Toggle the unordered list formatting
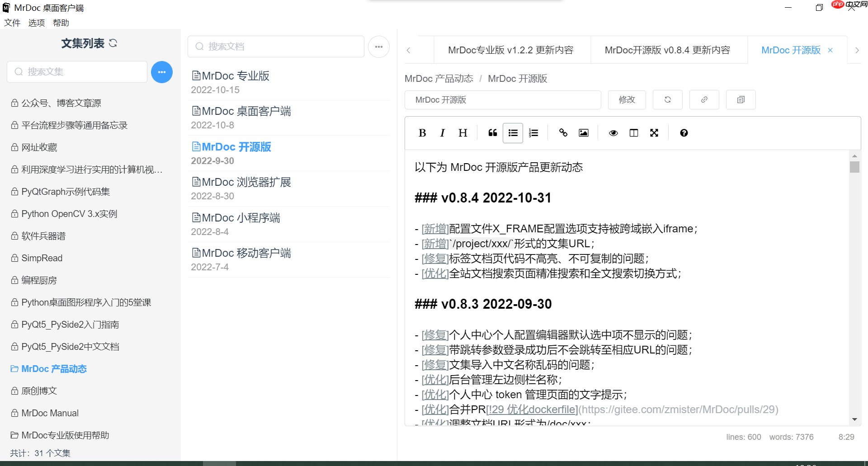The image size is (868, 466). (x=513, y=133)
